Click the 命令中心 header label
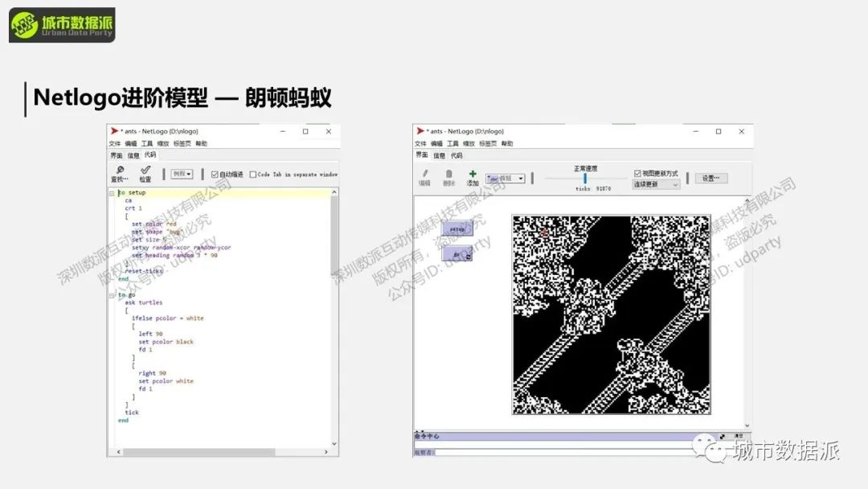The image size is (868, 489). [427, 437]
